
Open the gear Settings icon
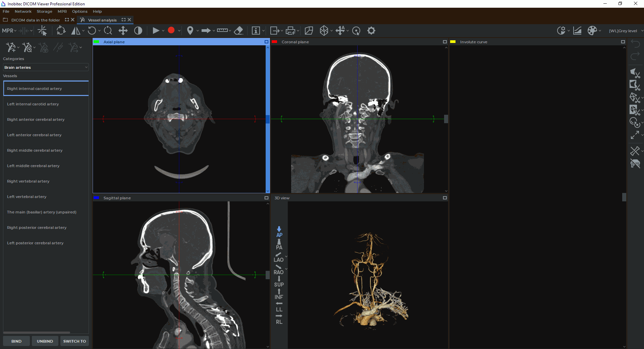click(371, 31)
